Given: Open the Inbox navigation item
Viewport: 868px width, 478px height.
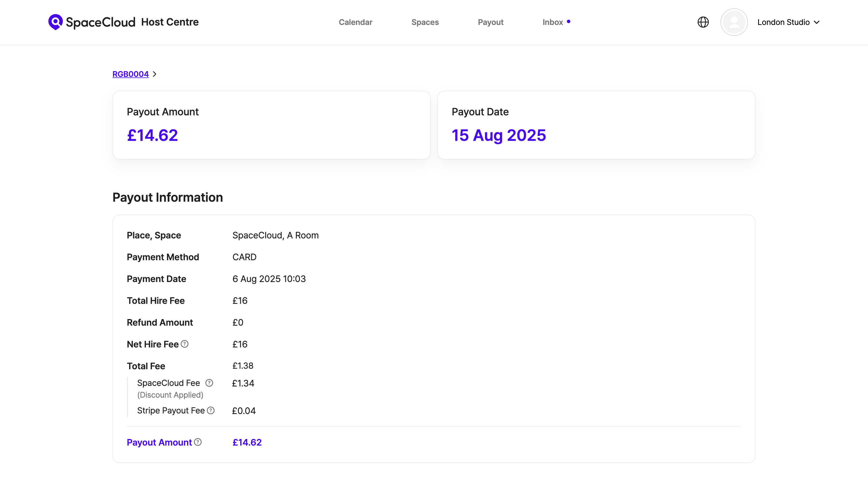Looking at the screenshot, I should (x=553, y=22).
